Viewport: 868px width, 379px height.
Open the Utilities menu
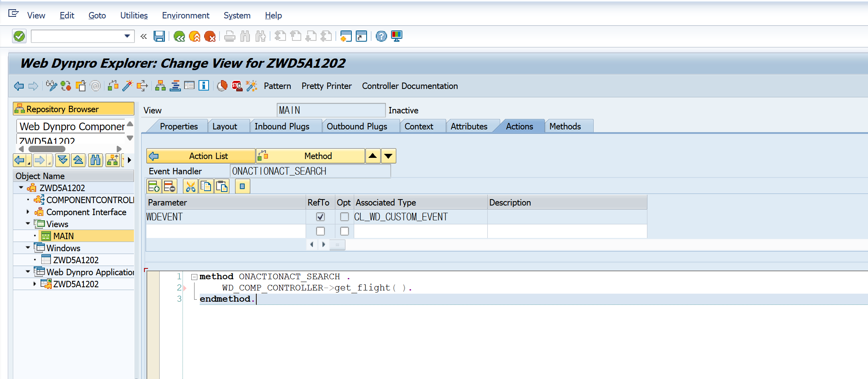(x=134, y=15)
